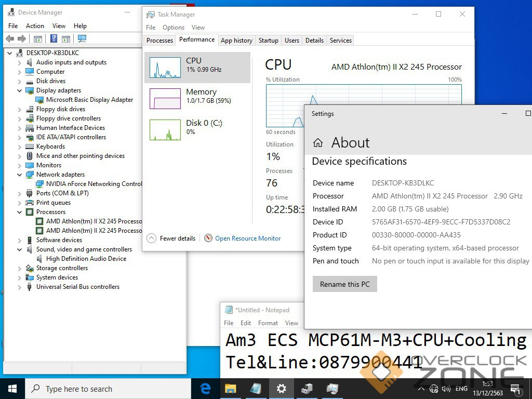Collapse the Processors node

click(x=19, y=212)
